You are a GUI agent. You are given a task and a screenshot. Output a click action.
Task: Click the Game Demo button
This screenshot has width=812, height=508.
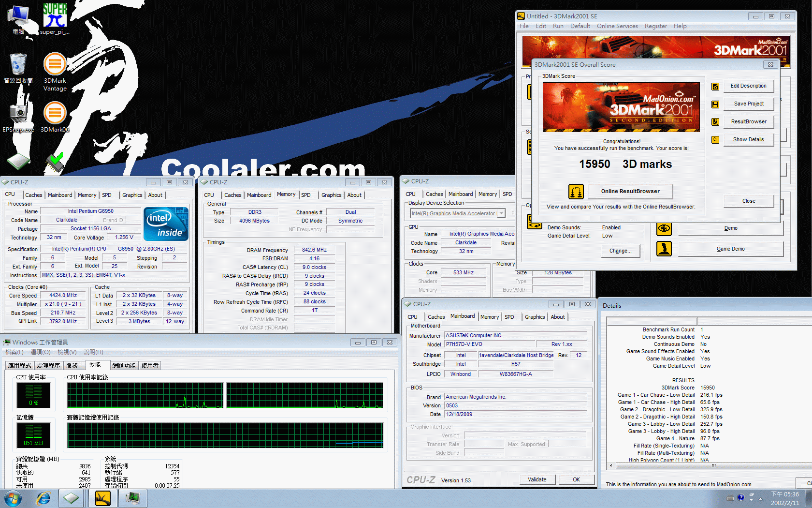coord(730,249)
